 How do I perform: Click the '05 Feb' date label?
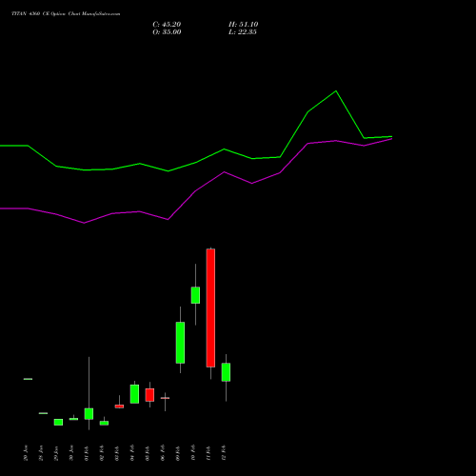pos(148,453)
